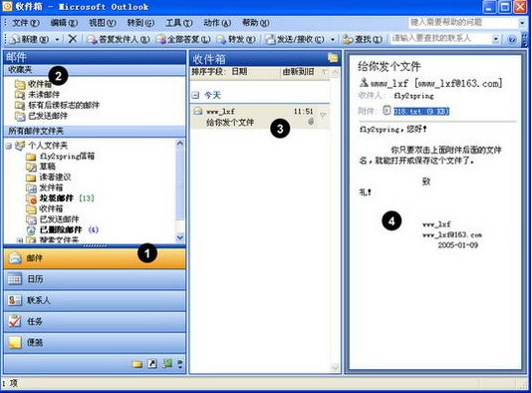Open the Go (转到) menu
The width and height of the screenshot is (532, 393).
140,23
